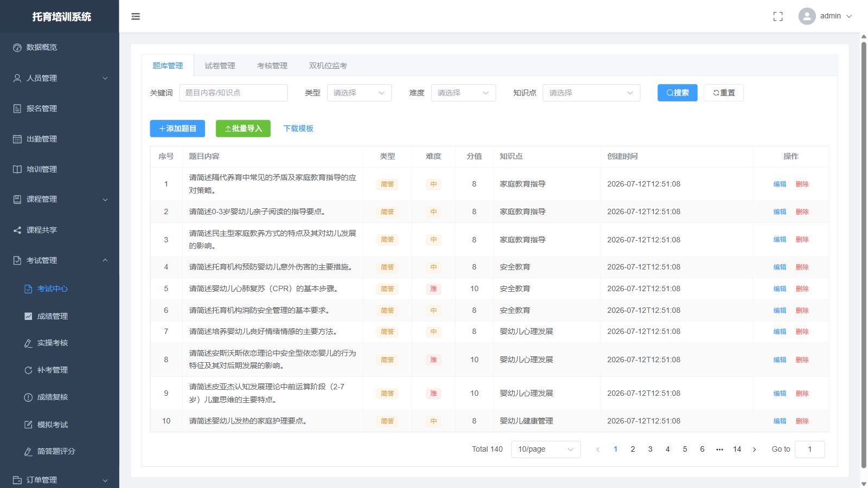The height and width of the screenshot is (488, 868).
Task: Click 下载模板 link
Action: (x=298, y=129)
